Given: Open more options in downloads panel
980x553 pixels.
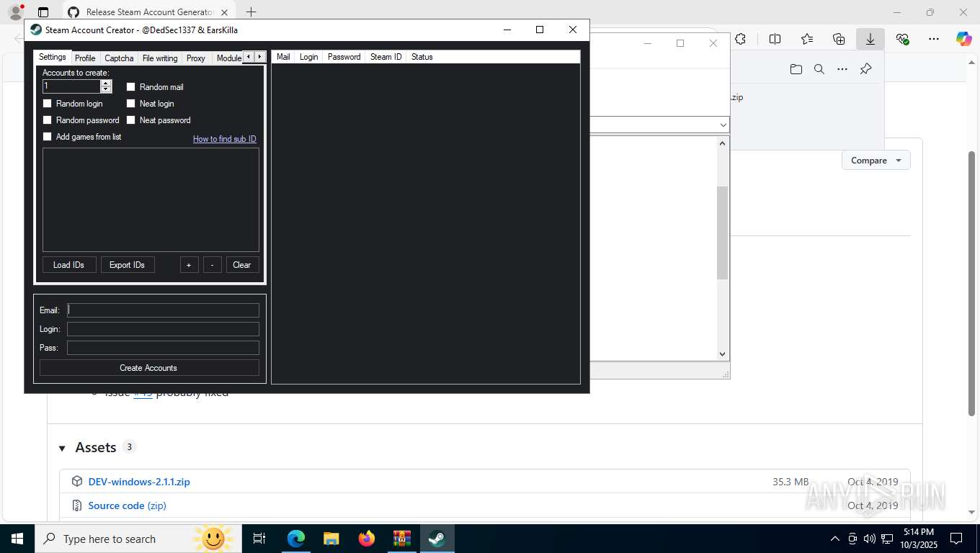Looking at the screenshot, I should (842, 69).
